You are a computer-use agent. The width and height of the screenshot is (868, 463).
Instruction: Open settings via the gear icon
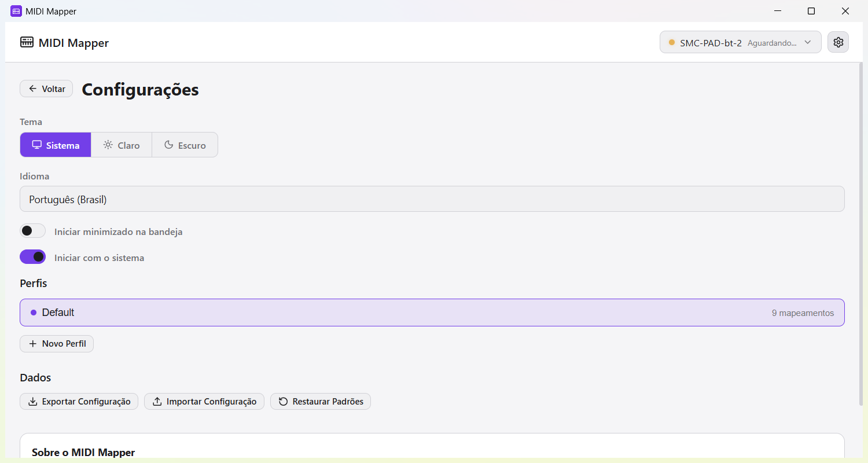click(838, 42)
